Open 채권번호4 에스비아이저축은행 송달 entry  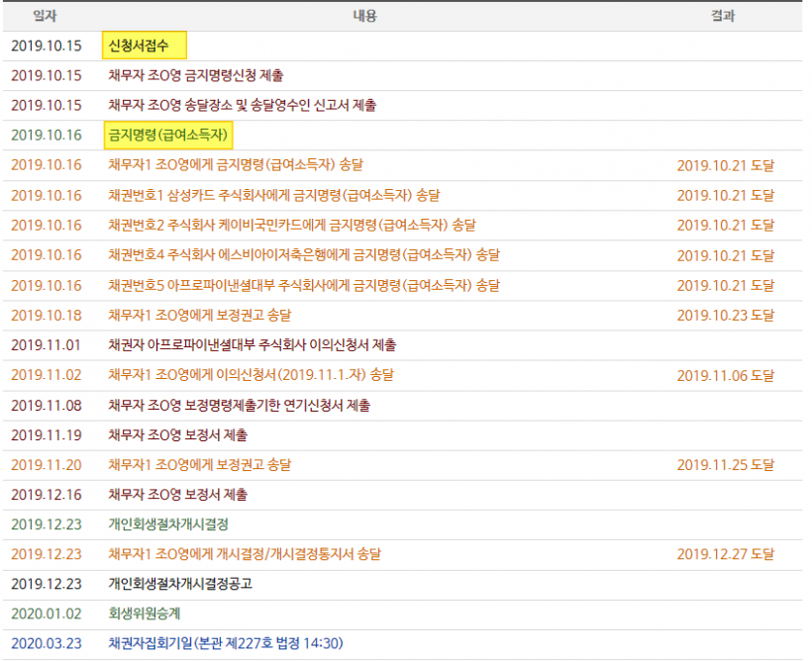coord(304,254)
